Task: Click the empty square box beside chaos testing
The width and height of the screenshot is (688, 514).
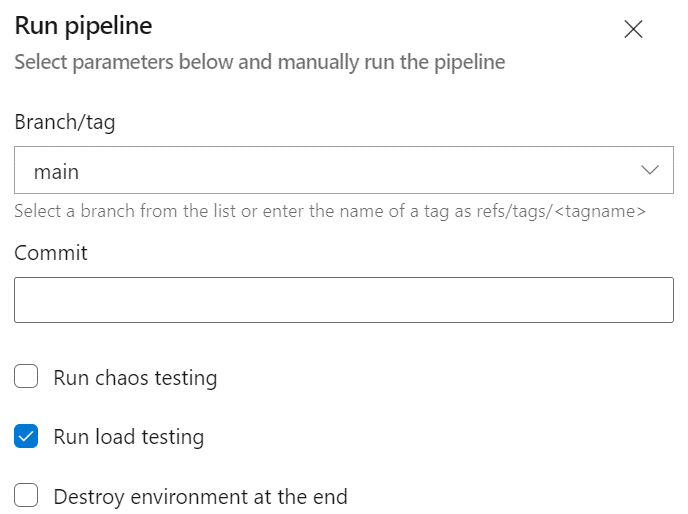Action: (x=26, y=376)
